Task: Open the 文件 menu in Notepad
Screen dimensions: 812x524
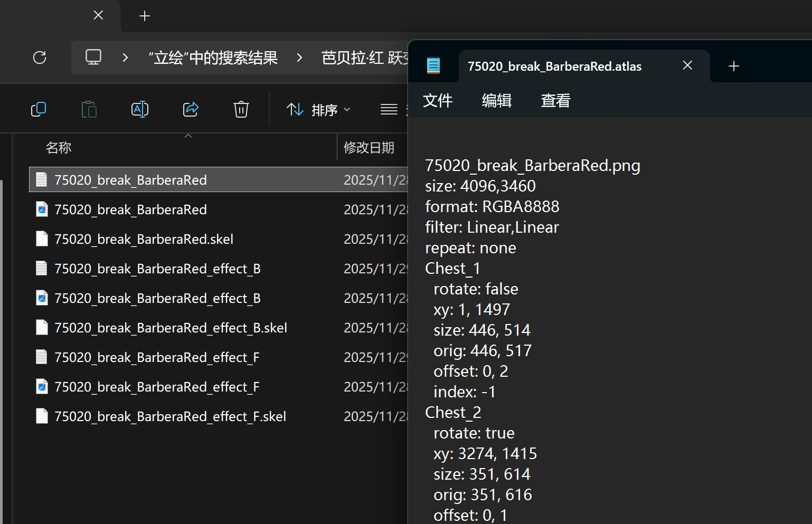Action: pos(438,100)
